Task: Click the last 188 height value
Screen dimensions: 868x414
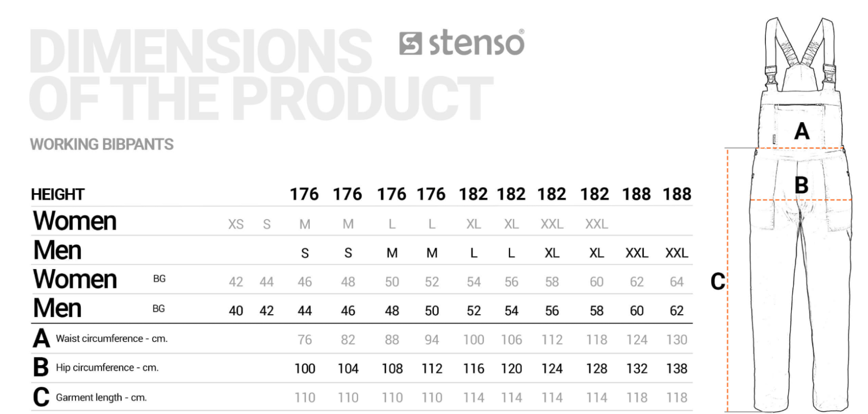Action: click(677, 194)
